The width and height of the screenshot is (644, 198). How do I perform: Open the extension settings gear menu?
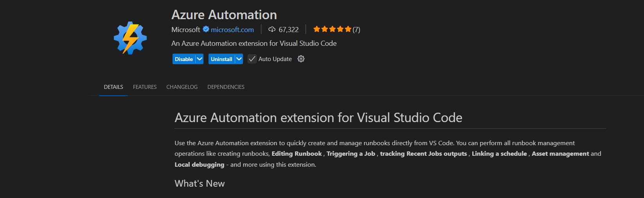[301, 59]
